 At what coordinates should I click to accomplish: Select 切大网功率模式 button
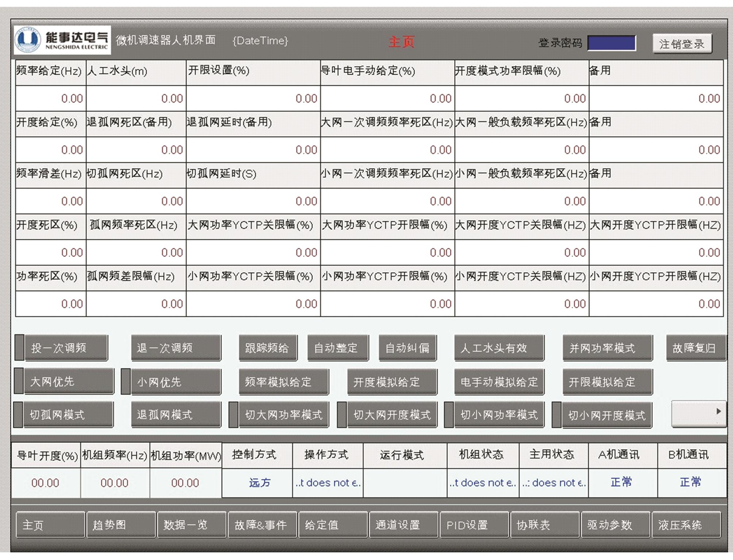(x=283, y=415)
